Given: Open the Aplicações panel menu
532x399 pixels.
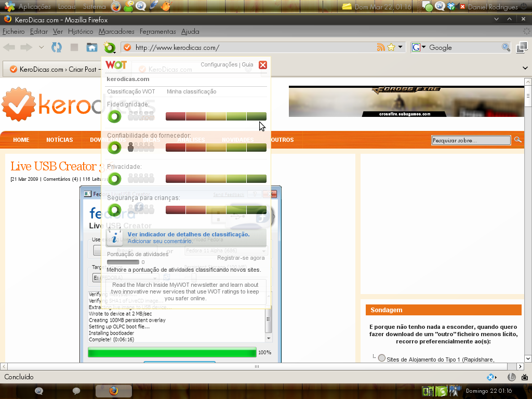Looking at the screenshot, I should click(35, 6).
